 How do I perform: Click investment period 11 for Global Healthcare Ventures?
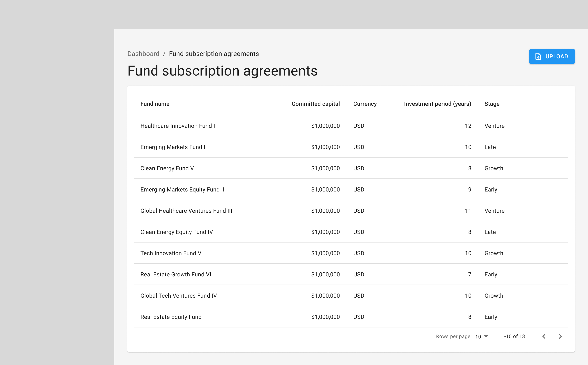(468, 211)
